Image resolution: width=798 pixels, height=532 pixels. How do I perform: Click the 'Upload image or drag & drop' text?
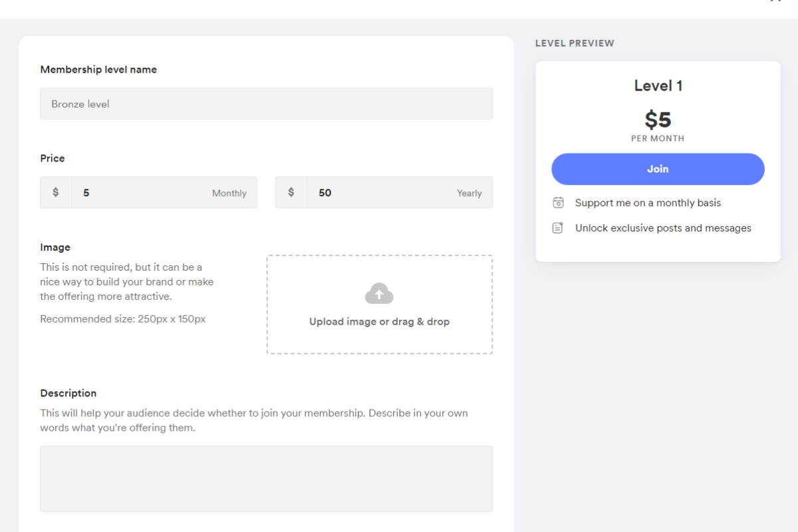pyautogui.click(x=379, y=322)
